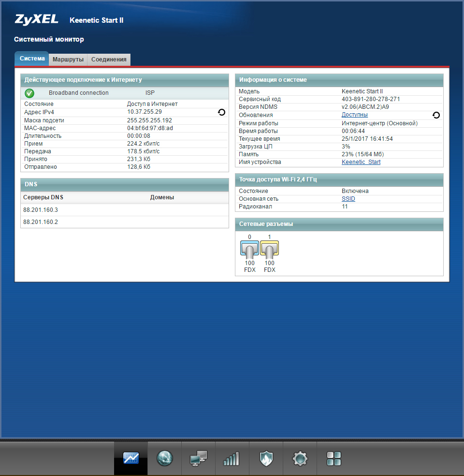This screenshot has height=476, width=464.
Task: Refresh the updates status
Action: click(x=436, y=115)
